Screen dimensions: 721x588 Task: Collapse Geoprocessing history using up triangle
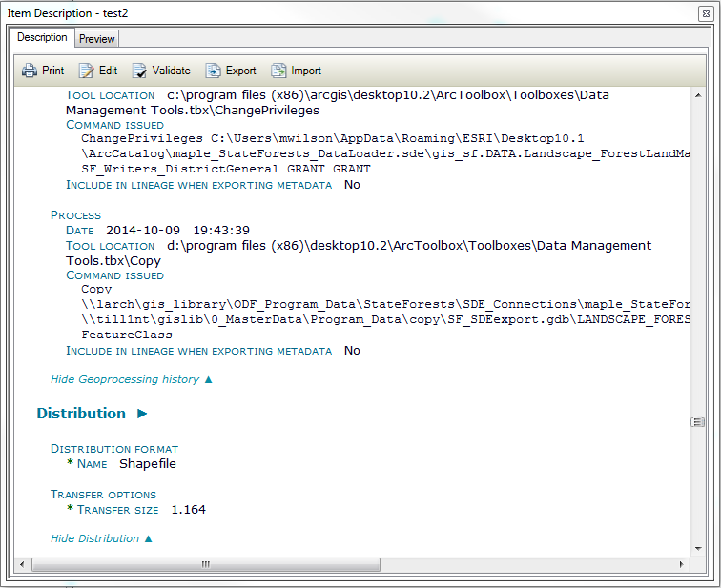pyautogui.click(x=208, y=379)
